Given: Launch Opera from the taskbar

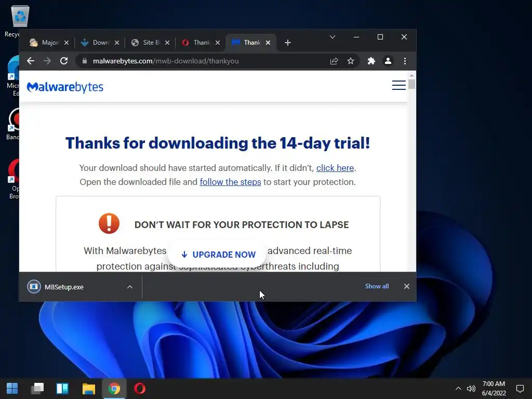Looking at the screenshot, I should pos(139,389).
